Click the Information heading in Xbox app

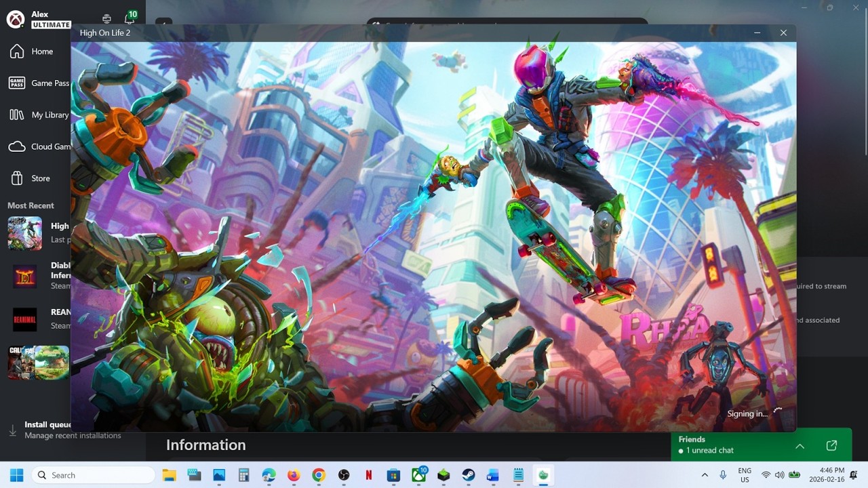click(x=205, y=445)
